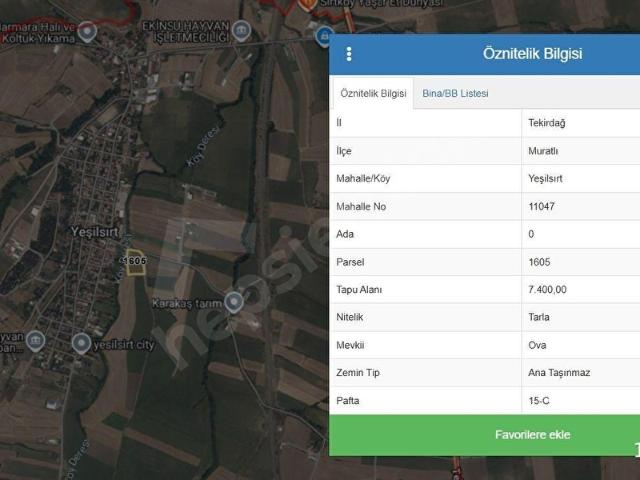Click the '1605' value in Parsel row
This screenshot has height=480, width=640.
click(x=539, y=262)
